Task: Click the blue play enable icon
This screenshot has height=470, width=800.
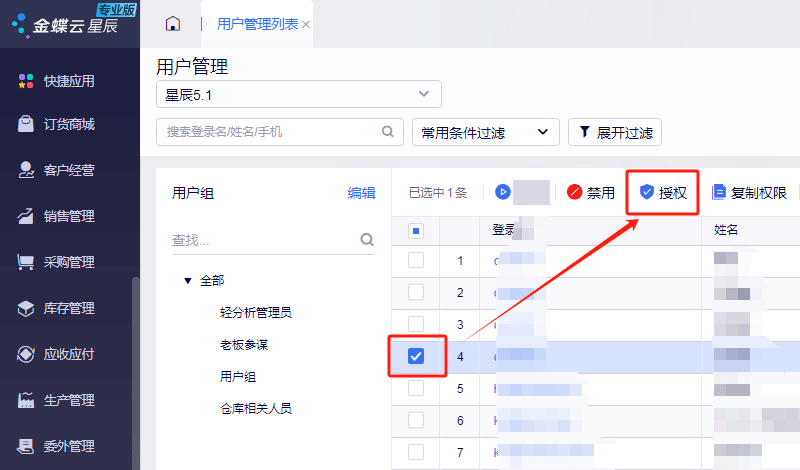Action: (503, 192)
